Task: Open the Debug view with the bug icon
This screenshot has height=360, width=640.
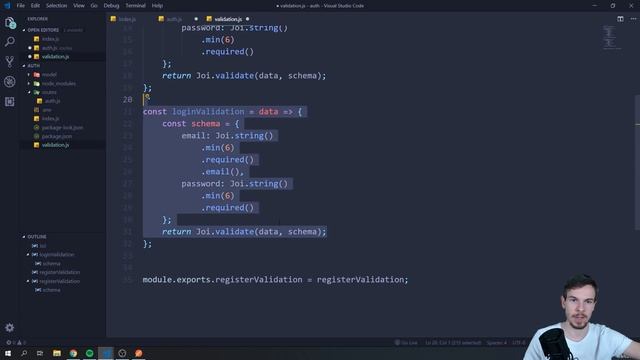Action: coord(10,82)
